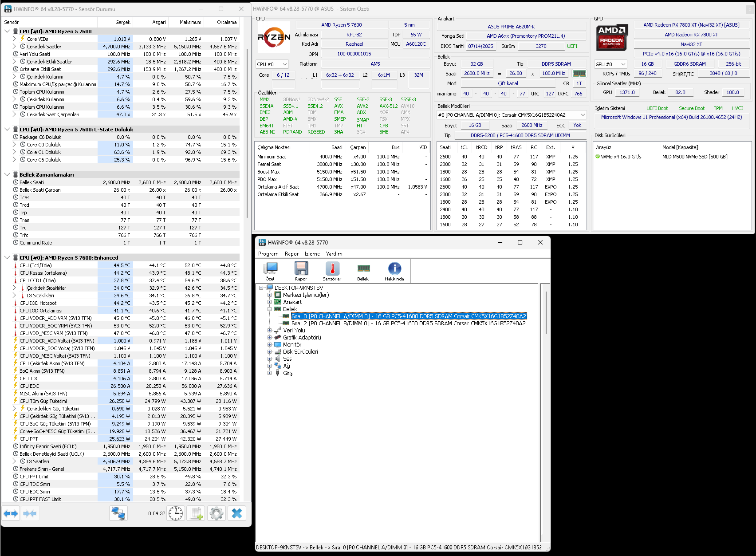Click the CPU (Tctl/Tdie) sensor row label
The width and height of the screenshot is (756, 556).
[35, 265]
